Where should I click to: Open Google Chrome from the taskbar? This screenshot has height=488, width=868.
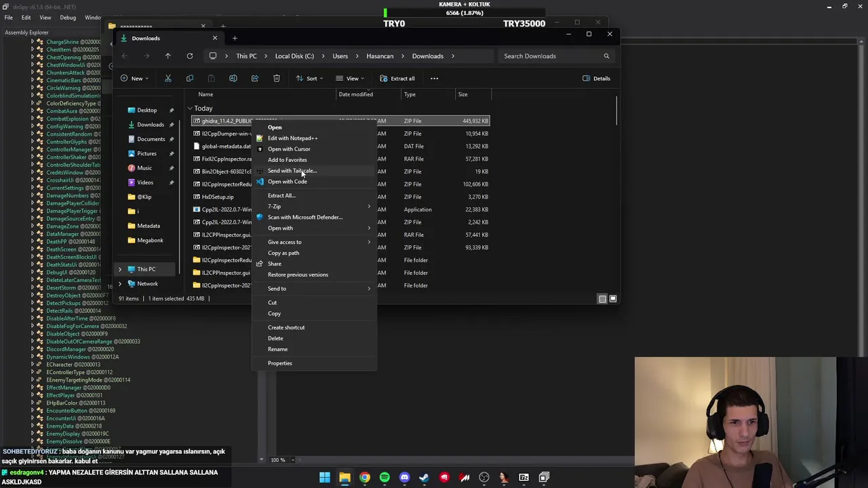365,478
